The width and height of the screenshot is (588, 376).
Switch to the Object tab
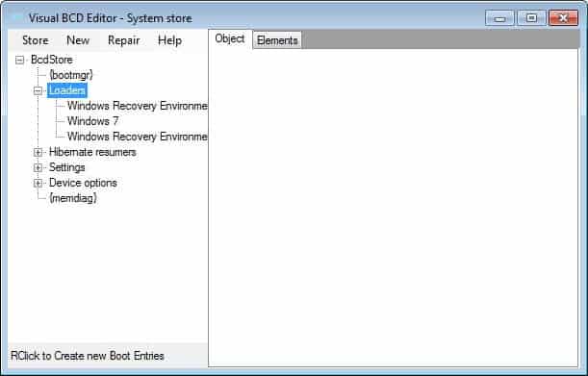[x=230, y=38]
